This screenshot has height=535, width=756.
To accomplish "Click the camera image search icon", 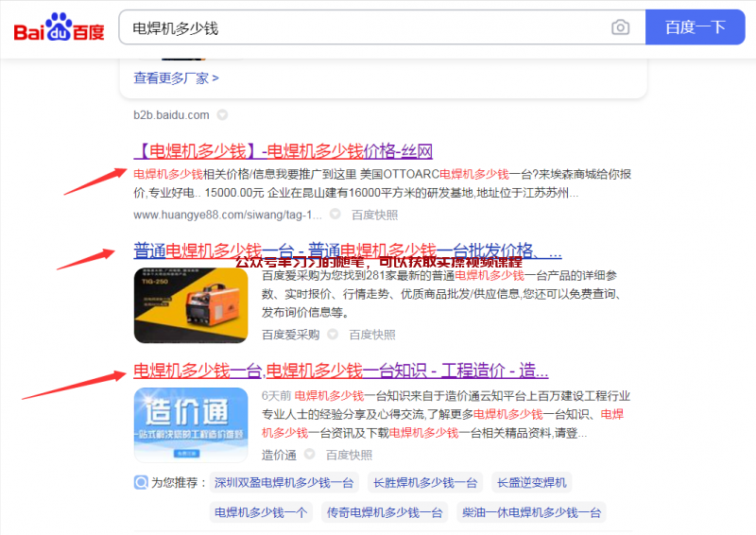I will click(620, 27).
